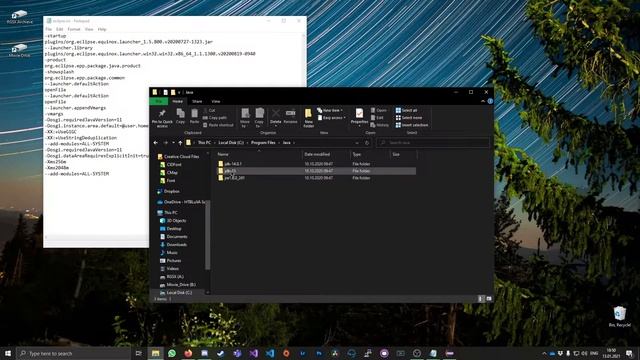The width and height of the screenshot is (640, 360).
Task: Open Help menu in Notepad
Action: (102, 29)
